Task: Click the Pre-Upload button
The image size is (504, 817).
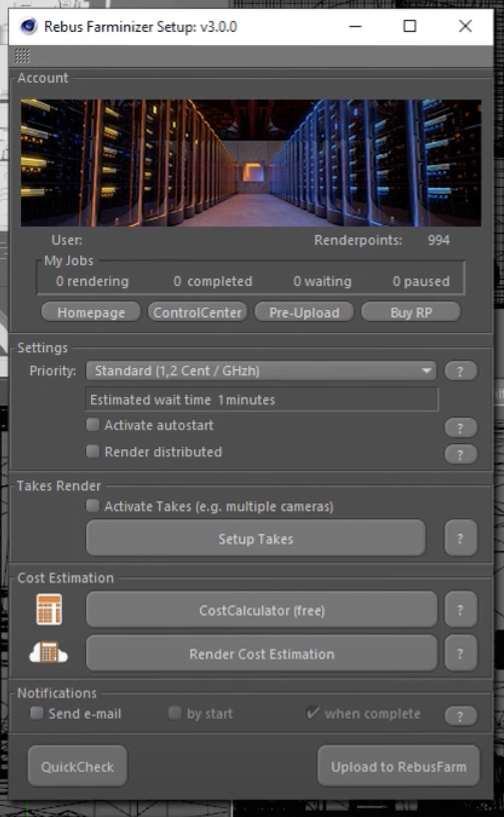Action: [304, 312]
